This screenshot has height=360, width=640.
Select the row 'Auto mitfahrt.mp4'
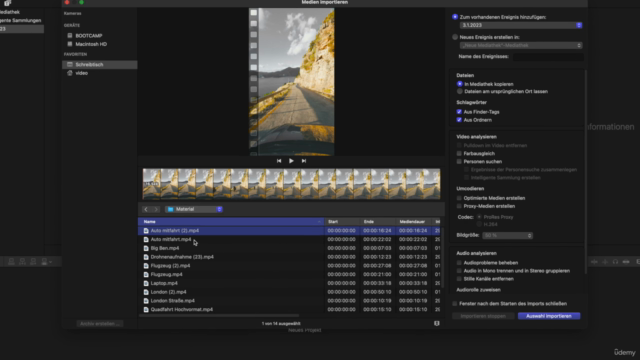coord(289,240)
